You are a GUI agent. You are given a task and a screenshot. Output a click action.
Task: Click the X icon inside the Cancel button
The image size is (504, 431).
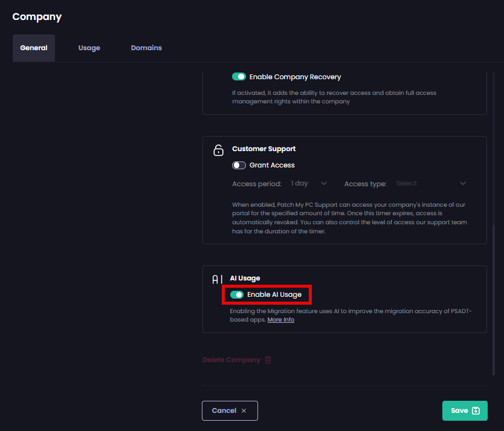244,410
